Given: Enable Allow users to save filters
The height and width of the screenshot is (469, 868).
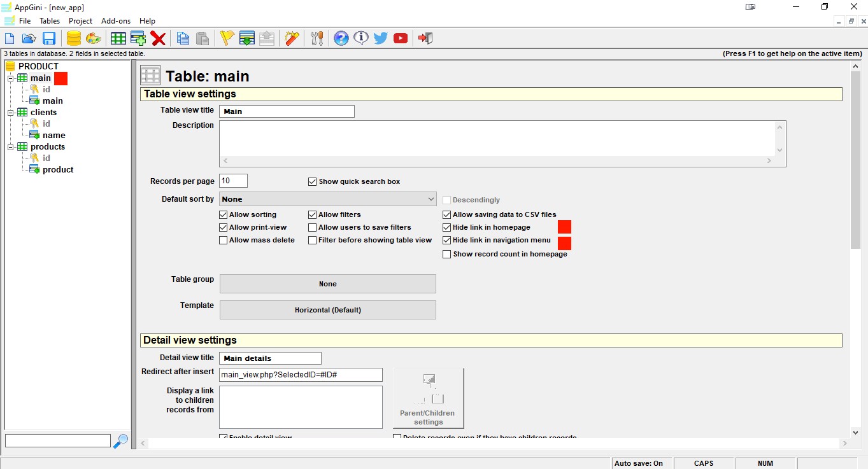Looking at the screenshot, I should [312, 227].
